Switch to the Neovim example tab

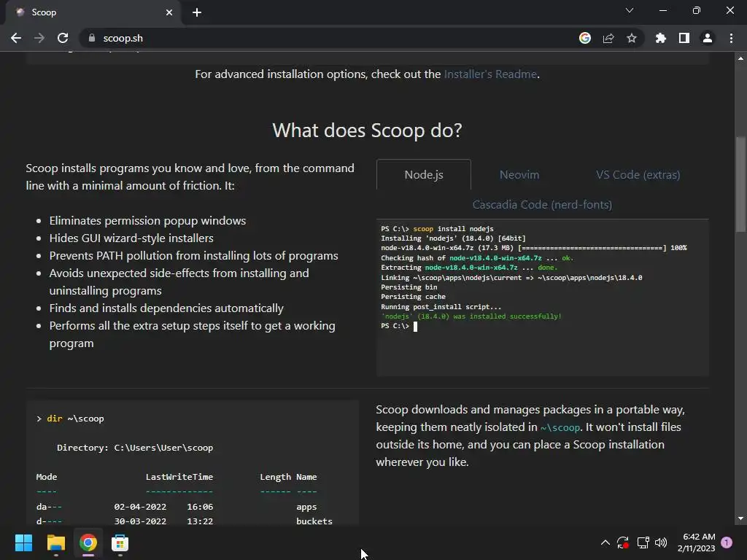point(519,175)
